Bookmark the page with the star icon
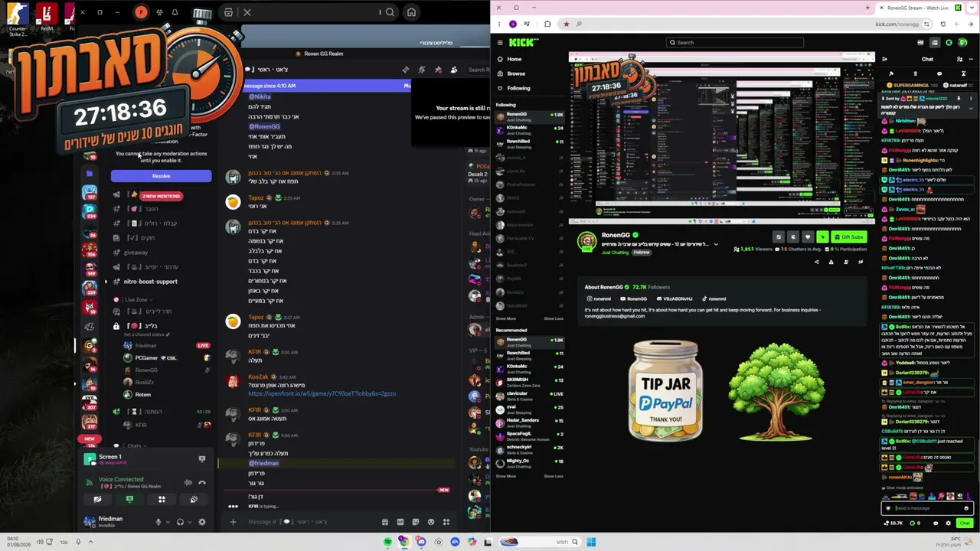980x551 pixels. 567,24
